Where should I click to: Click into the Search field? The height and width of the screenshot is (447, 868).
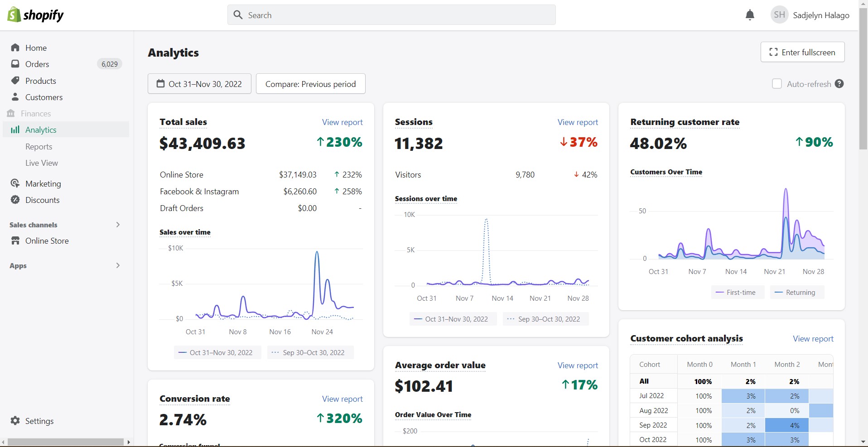click(x=391, y=15)
